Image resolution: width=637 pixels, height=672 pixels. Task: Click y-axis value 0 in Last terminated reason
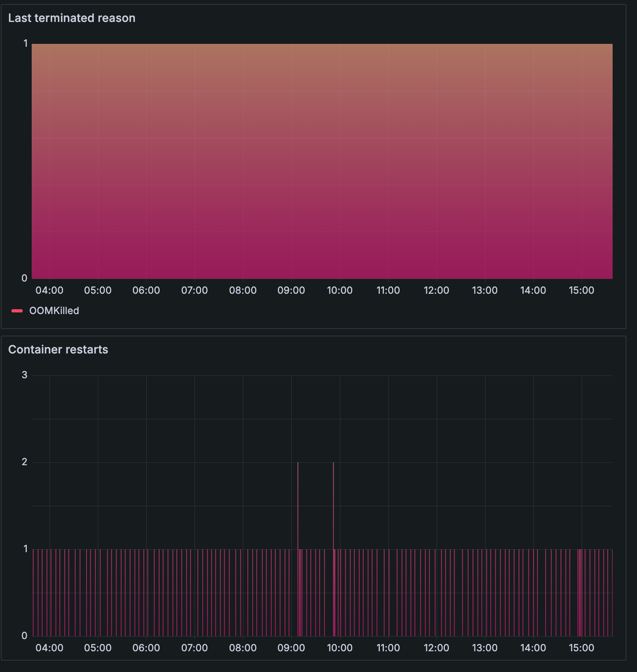click(24, 278)
